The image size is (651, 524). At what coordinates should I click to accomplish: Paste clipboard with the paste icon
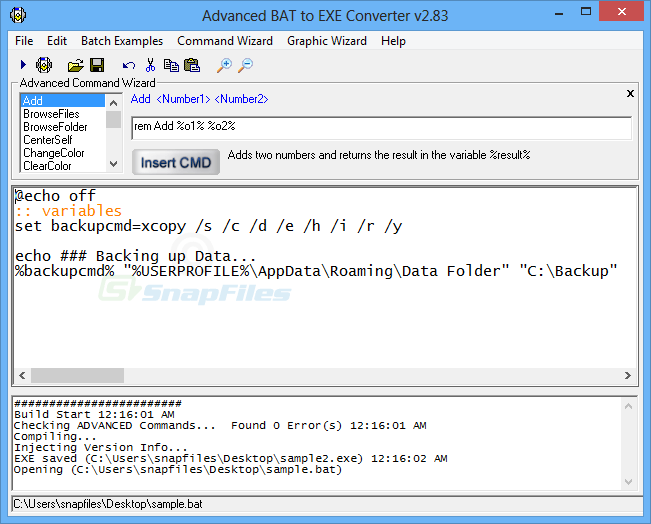pos(192,65)
